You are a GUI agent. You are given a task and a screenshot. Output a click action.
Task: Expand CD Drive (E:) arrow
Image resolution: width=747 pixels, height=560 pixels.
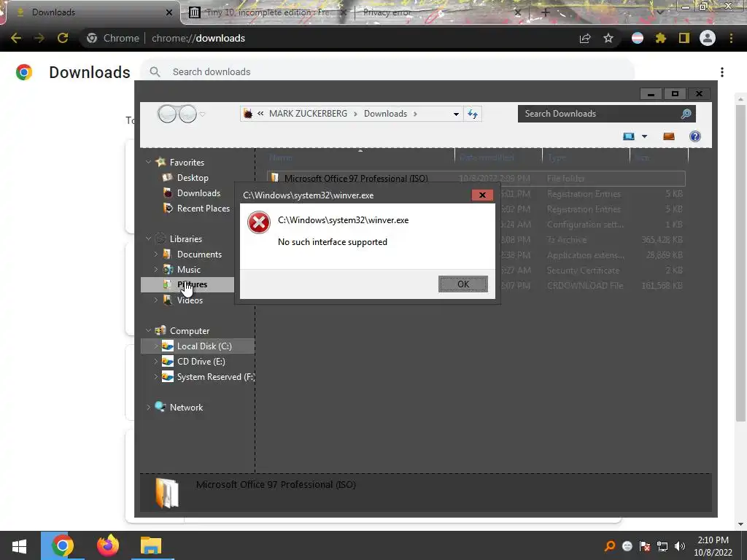(156, 362)
